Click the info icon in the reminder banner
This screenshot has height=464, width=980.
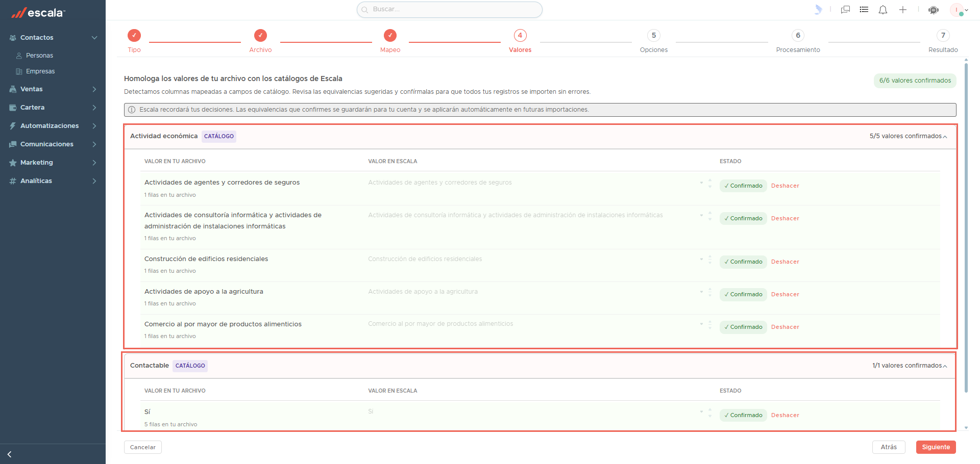(132, 110)
